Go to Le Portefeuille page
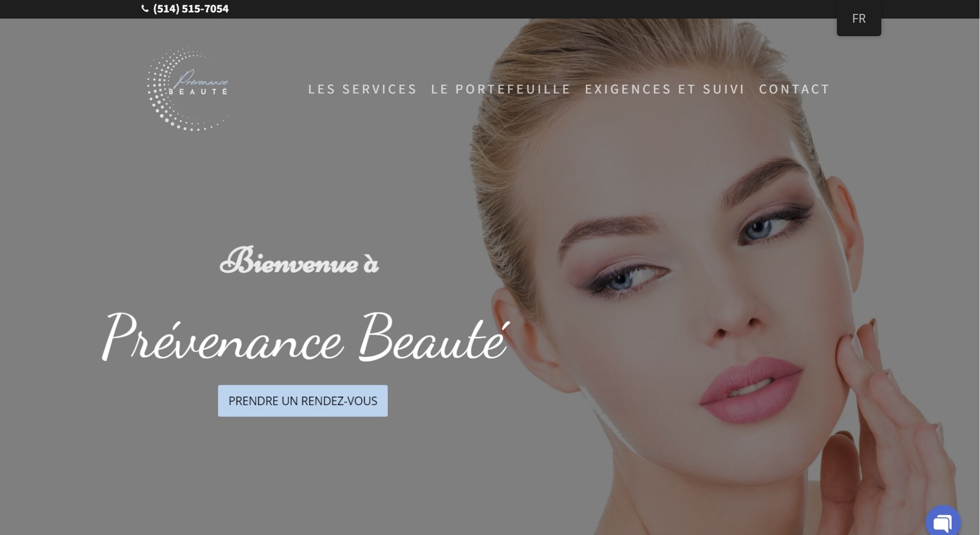Viewport: 980px width, 535px height. (500, 89)
